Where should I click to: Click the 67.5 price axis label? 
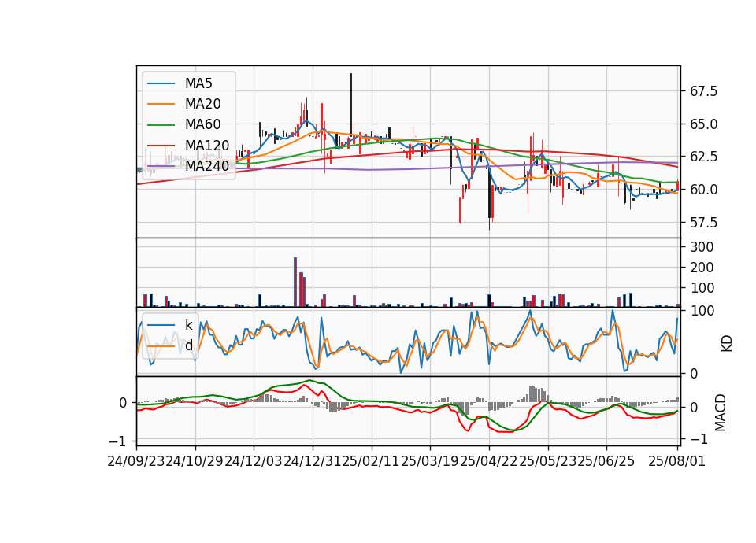coord(703,91)
